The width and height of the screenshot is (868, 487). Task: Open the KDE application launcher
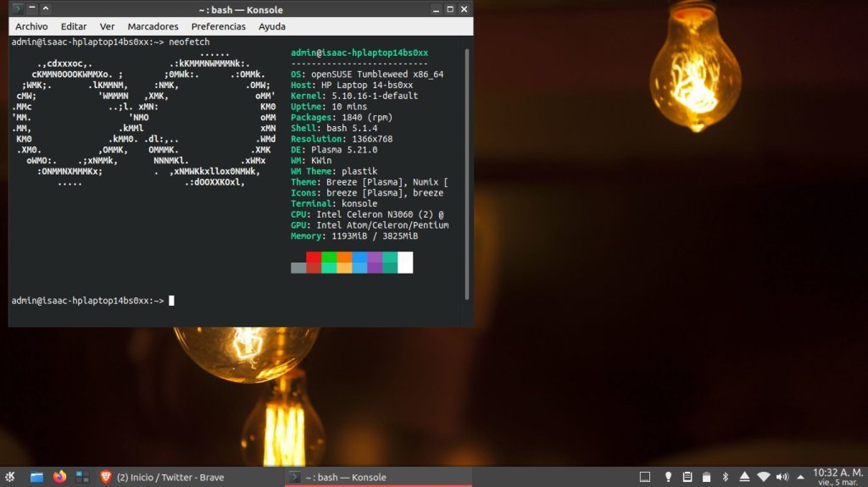(10, 477)
